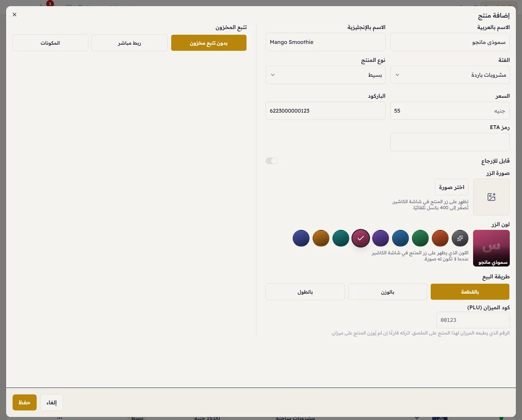This screenshot has width=522, height=420.
Task: Switch inventory tracking to المكونات
Action: pyautogui.click(x=50, y=43)
